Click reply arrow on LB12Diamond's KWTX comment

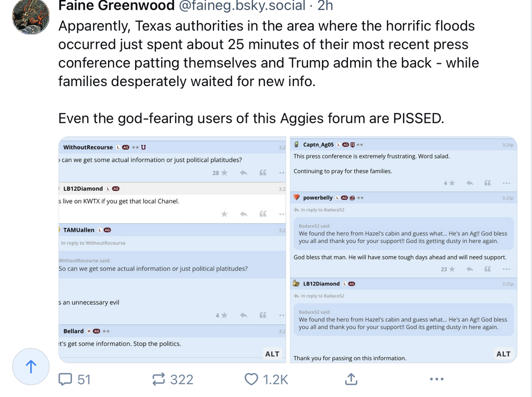click(x=243, y=214)
